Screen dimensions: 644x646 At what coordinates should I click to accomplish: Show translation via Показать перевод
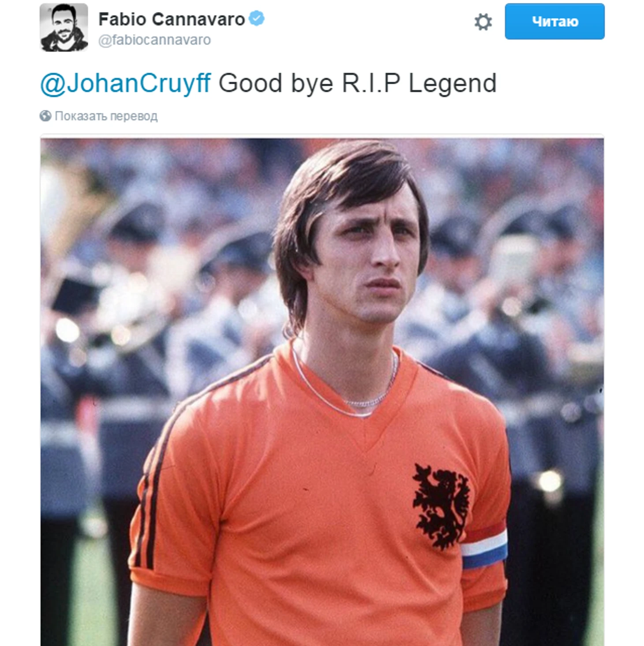[x=106, y=116]
